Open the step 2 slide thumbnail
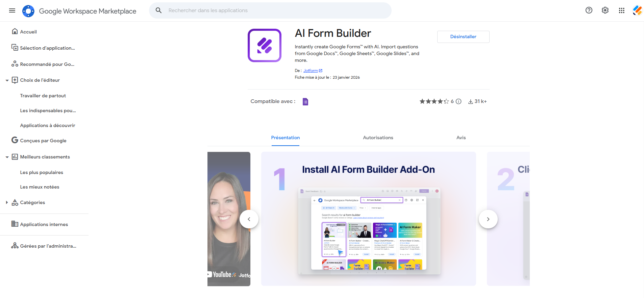 (508, 219)
